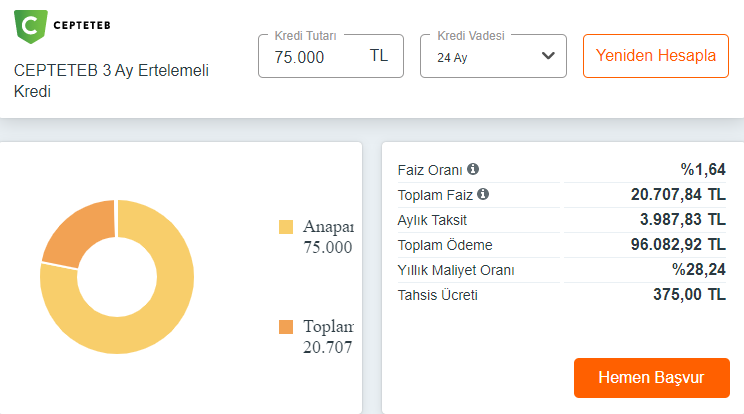Click into the Kredi Tutarı amount field
Image resolution: width=744 pixels, height=414 pixels.
pos(331,56)
